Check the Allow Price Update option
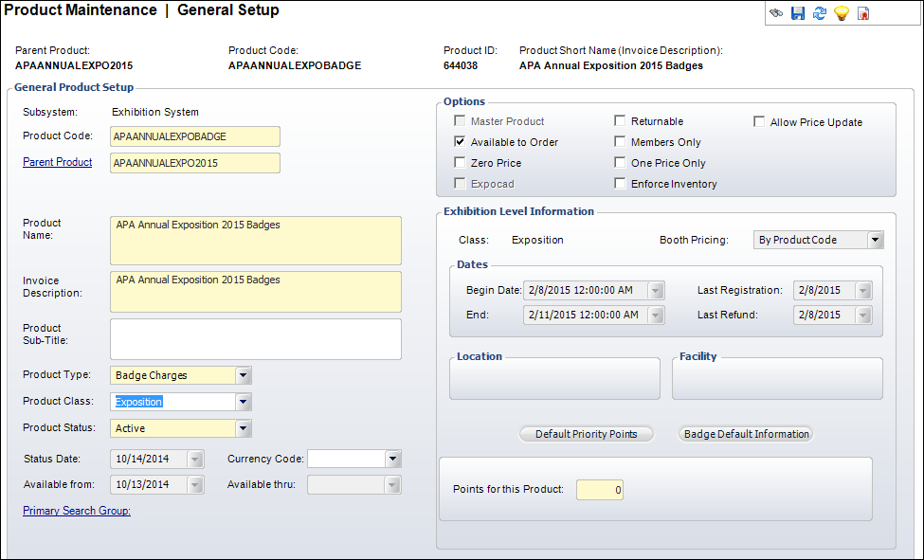Image resolution: width=924 pixels, height=560 pixels. pyautogui.click(x=759, y=121)
